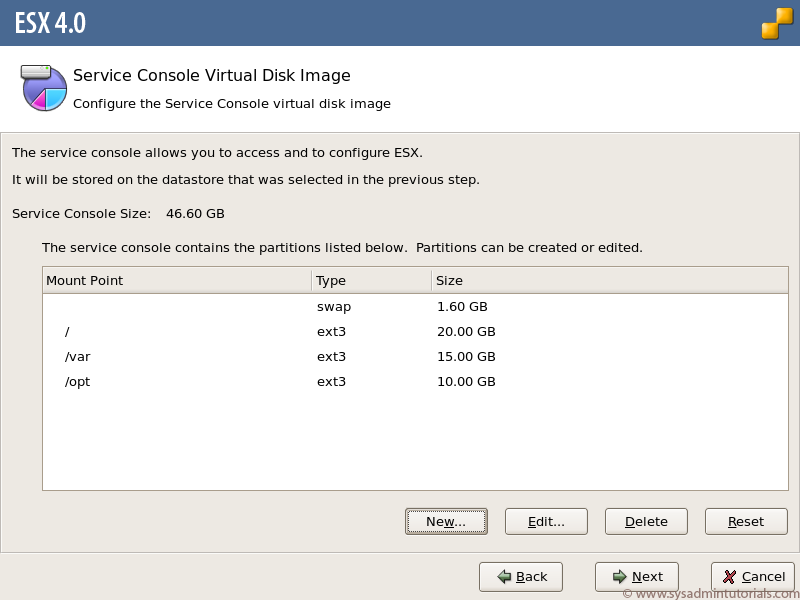This screenshot has width=800, height=600.
Task: Click the 15.00 GB size value
Action: point(466,357)
